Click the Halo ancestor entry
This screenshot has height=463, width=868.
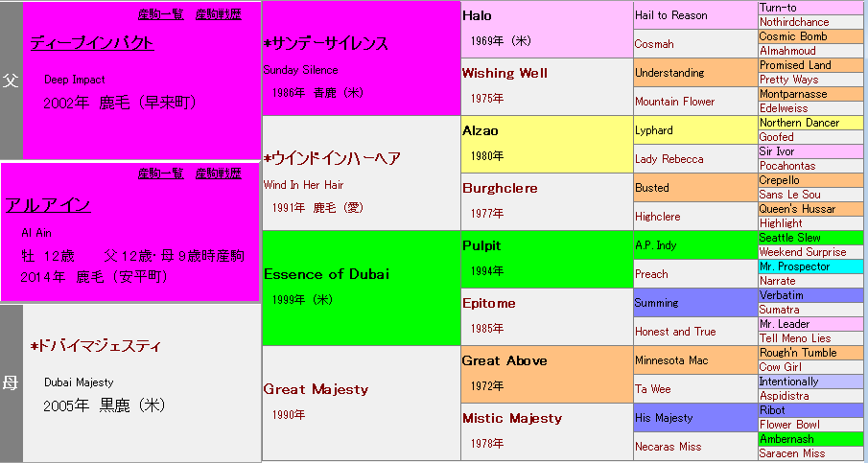(x=479, y=16)
